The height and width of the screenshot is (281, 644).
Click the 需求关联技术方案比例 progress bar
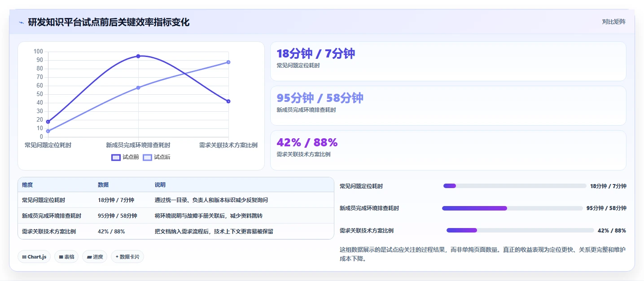[520, 230]
